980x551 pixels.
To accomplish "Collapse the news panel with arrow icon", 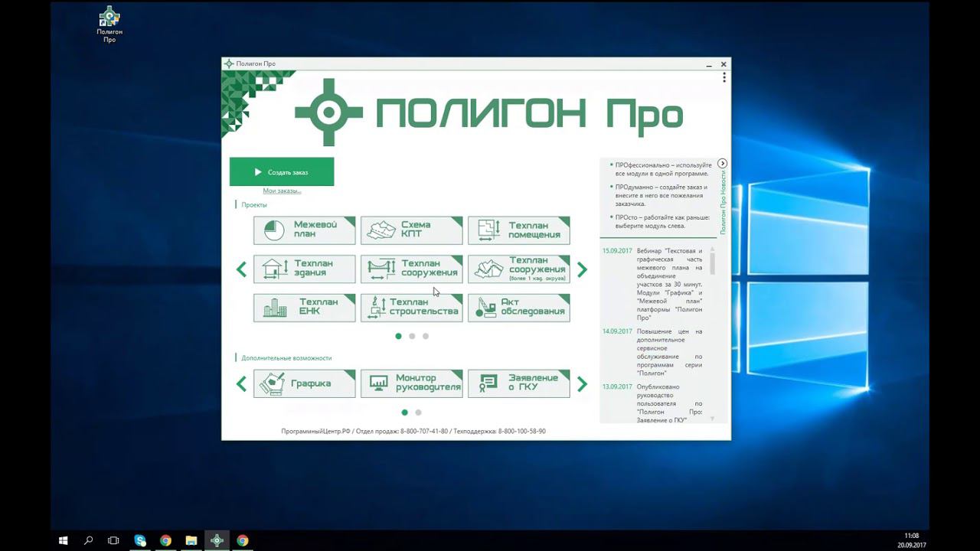I will coord(722,164).
